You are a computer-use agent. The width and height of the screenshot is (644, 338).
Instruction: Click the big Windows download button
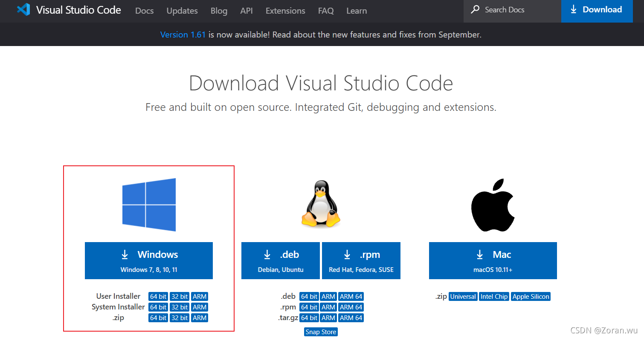coord(149,260)
